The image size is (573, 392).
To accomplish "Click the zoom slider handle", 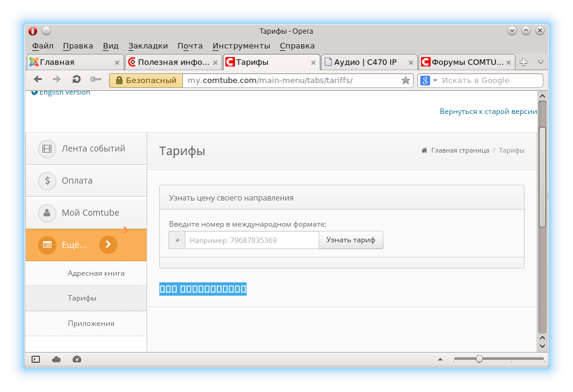I will click(480, 359).
